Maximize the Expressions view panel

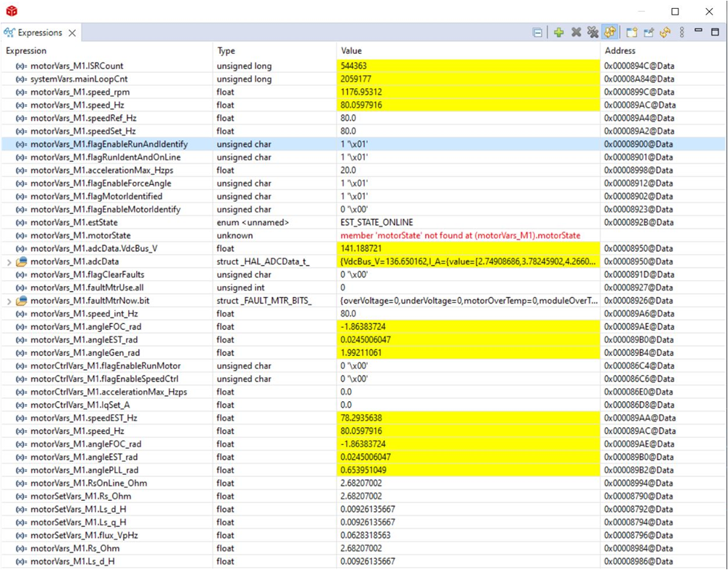click(x=715, y=32)
